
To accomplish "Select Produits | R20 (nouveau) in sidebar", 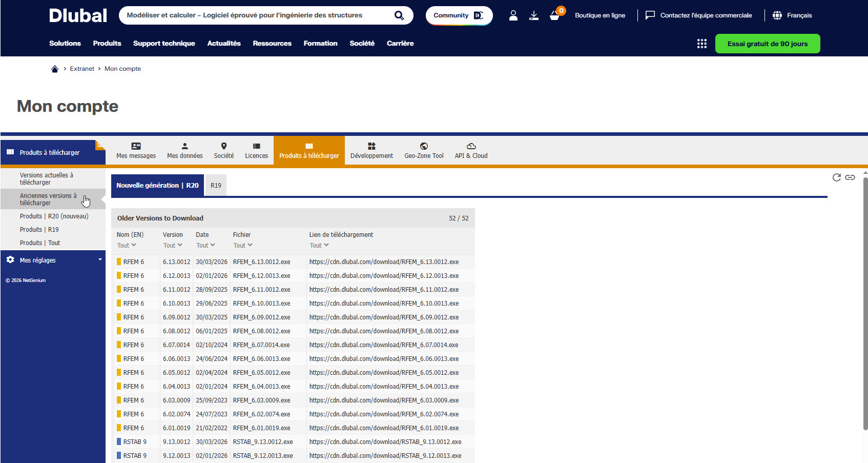I will [54, 216].
